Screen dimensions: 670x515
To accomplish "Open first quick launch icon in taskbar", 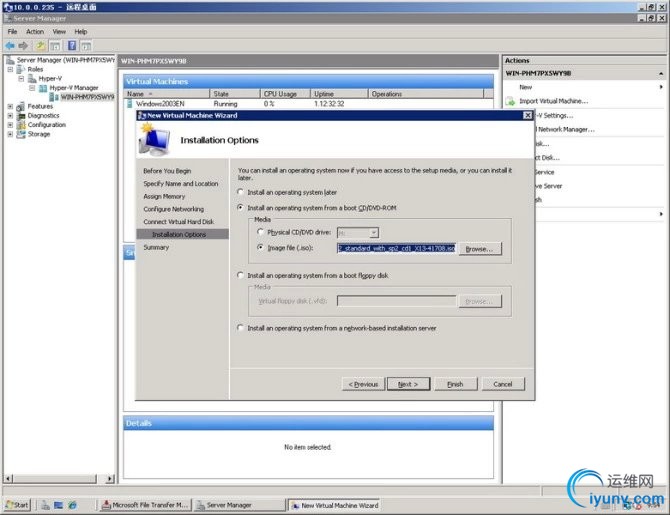I will (x=45, y=505).
